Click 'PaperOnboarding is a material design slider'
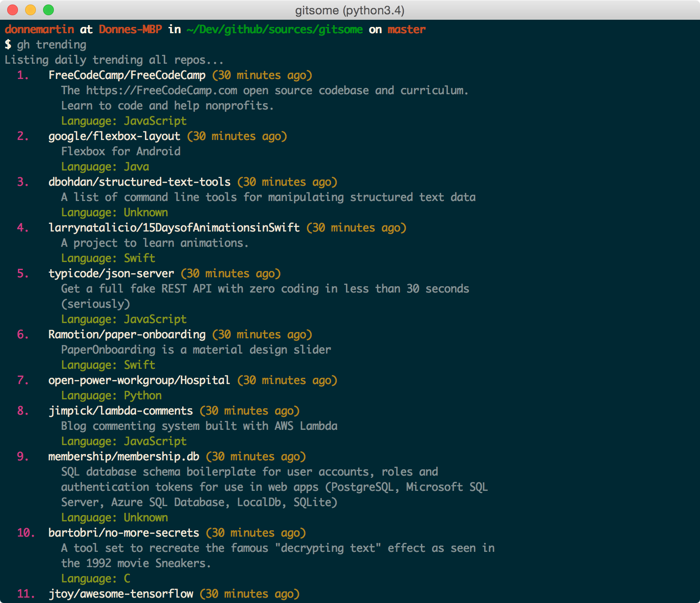 196,350
